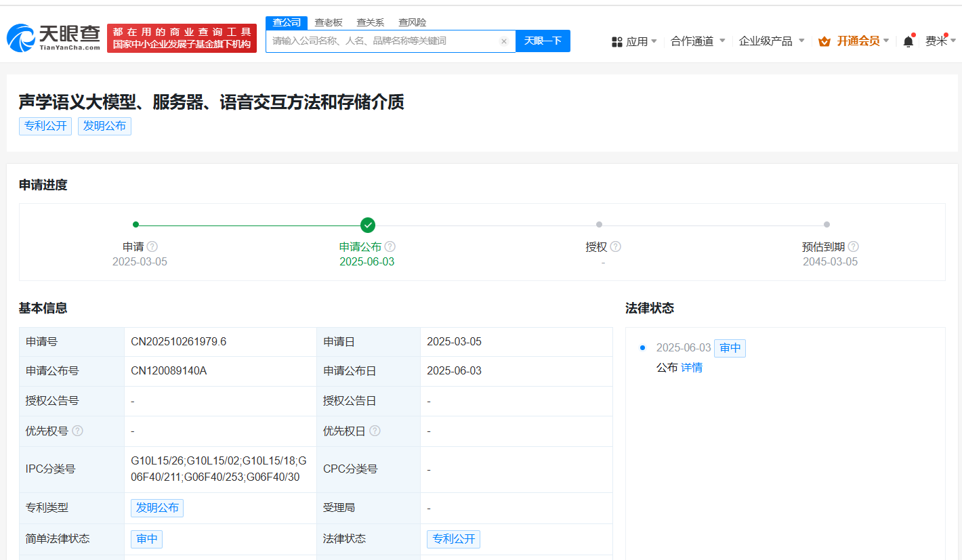Screen dimensions: 962x560
Task: Open the apps grid icon
Action: (x=616, y=41)
